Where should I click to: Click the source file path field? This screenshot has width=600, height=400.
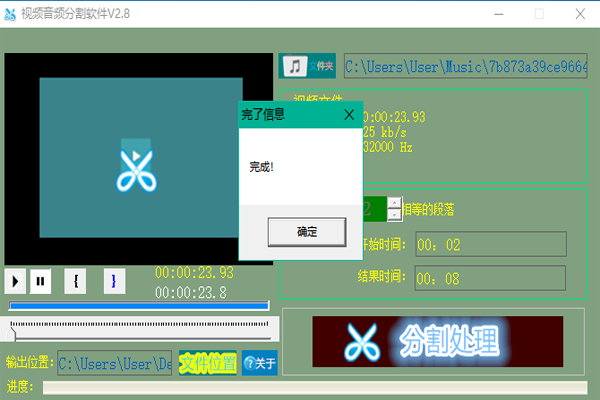(x=465, y=67)
